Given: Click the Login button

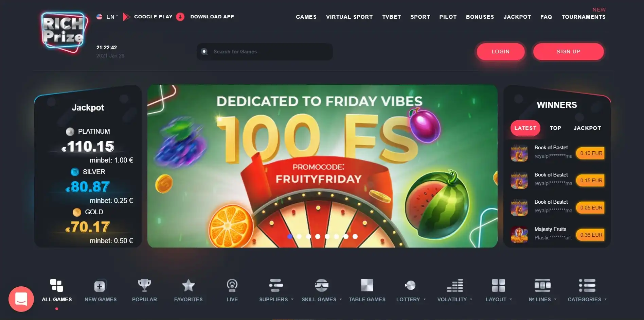Looking at the screenshot, I should pos(500,52).
